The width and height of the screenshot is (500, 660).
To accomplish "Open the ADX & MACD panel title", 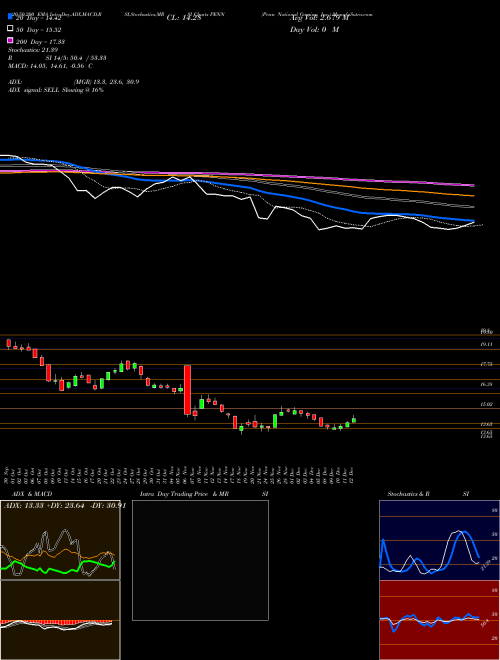I will pyautogui.click(x=32, y=494).
